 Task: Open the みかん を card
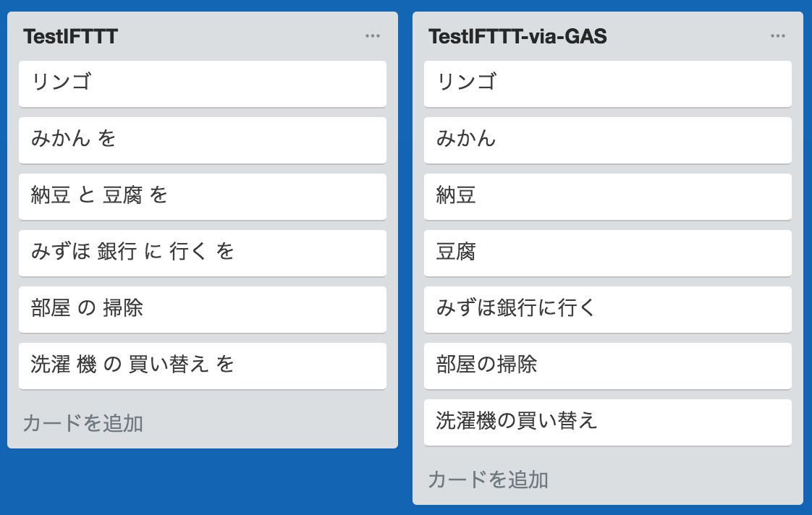203,140
